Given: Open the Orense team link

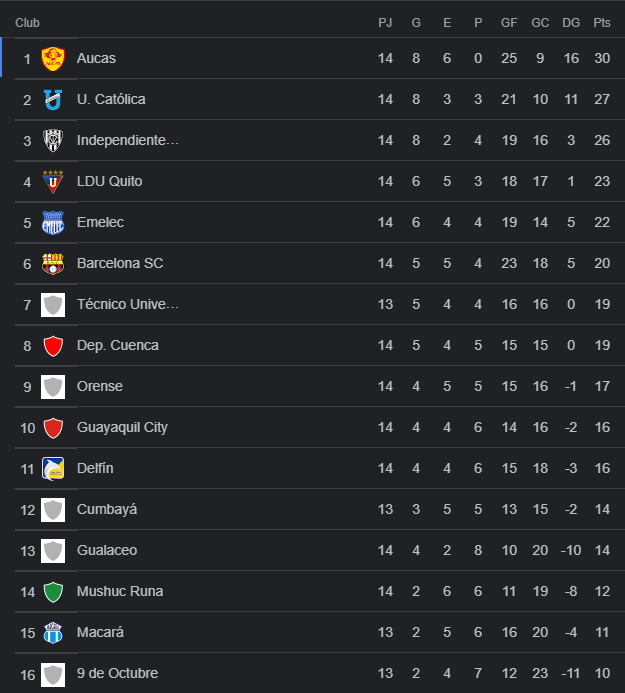Looking at the screenshot, I should coord(100,387).
